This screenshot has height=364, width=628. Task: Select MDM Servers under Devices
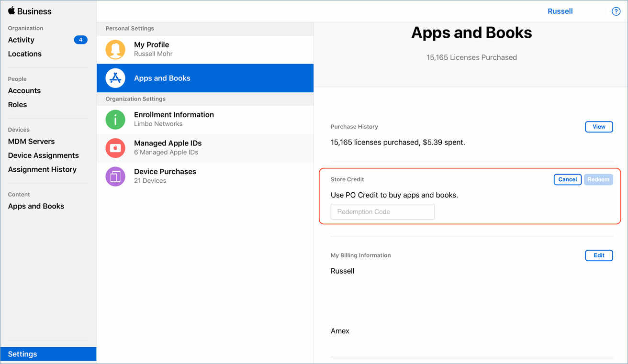(x=32, y=141)
